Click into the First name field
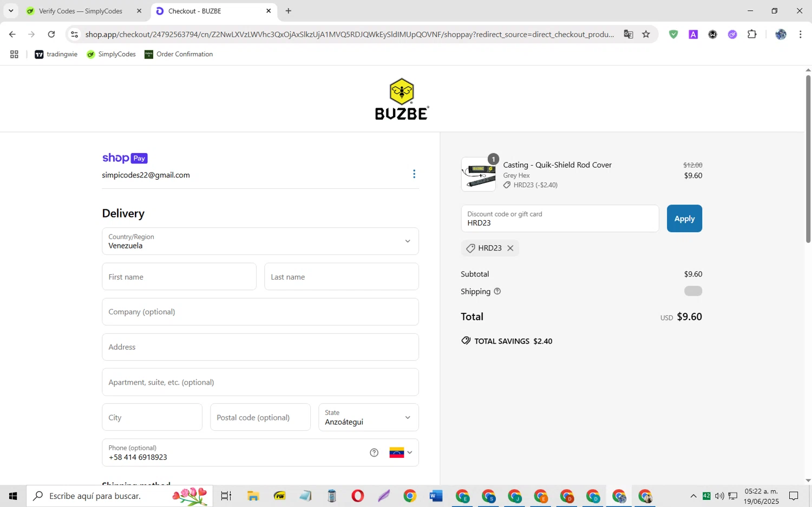The width and height of the screenshot is (812, 507). [x=179, y=276]
